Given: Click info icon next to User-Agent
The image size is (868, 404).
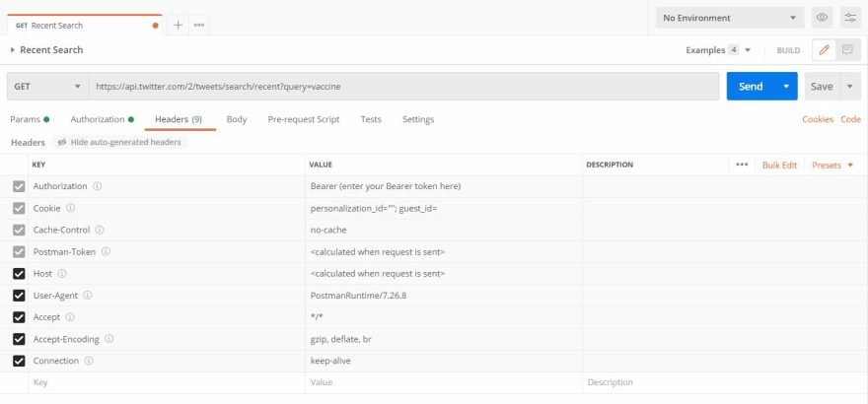Looking at the screenshot, I should pos(88,295).
